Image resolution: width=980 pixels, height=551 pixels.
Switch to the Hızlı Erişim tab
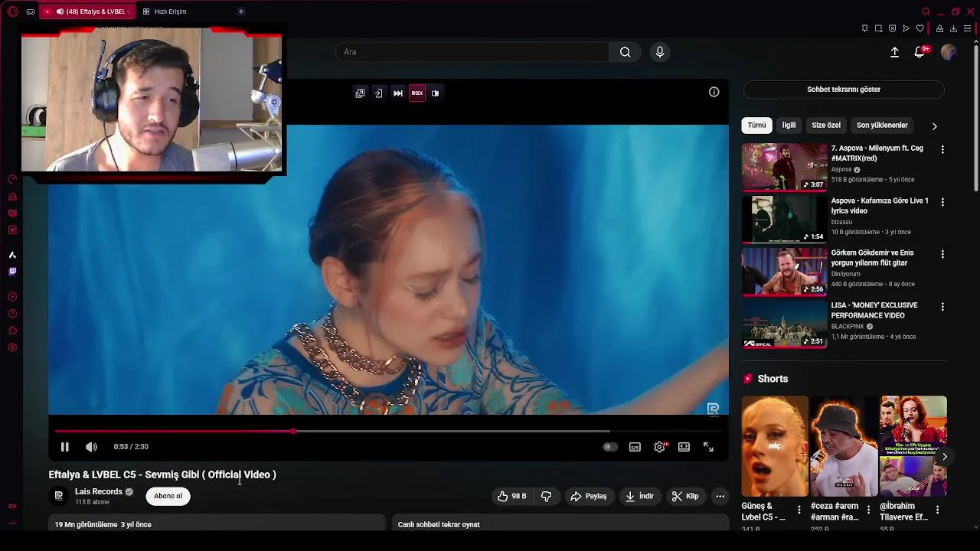165,11
